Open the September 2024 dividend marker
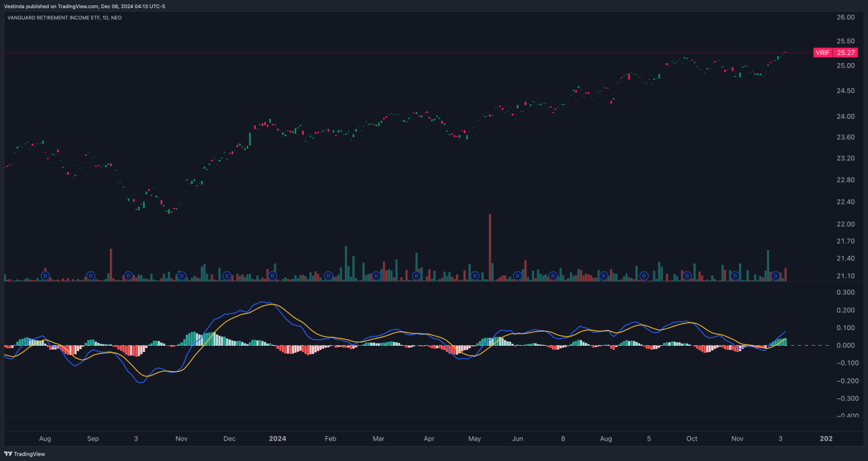 [645, 276]
